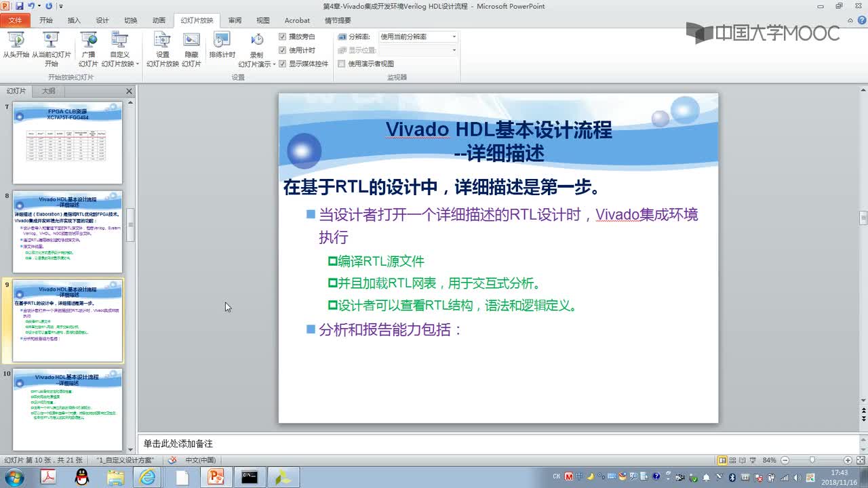Collapse the ribbon with the caret icon

tap(851, 20)
